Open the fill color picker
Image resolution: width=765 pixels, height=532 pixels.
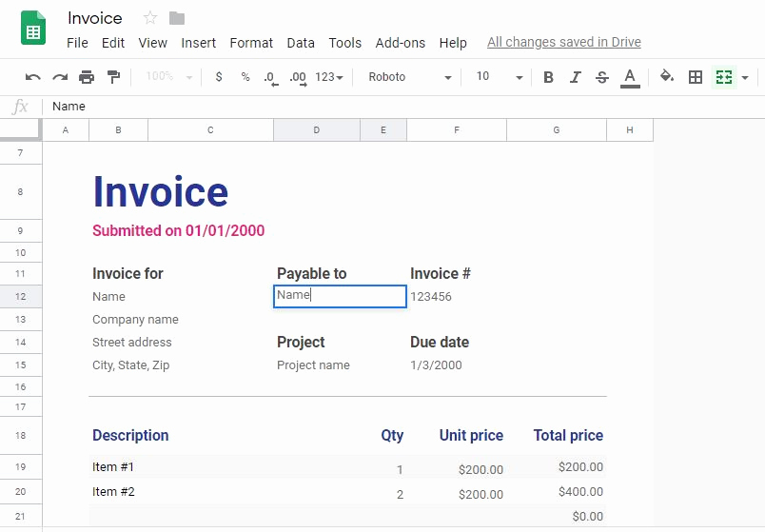pos(666,76)
